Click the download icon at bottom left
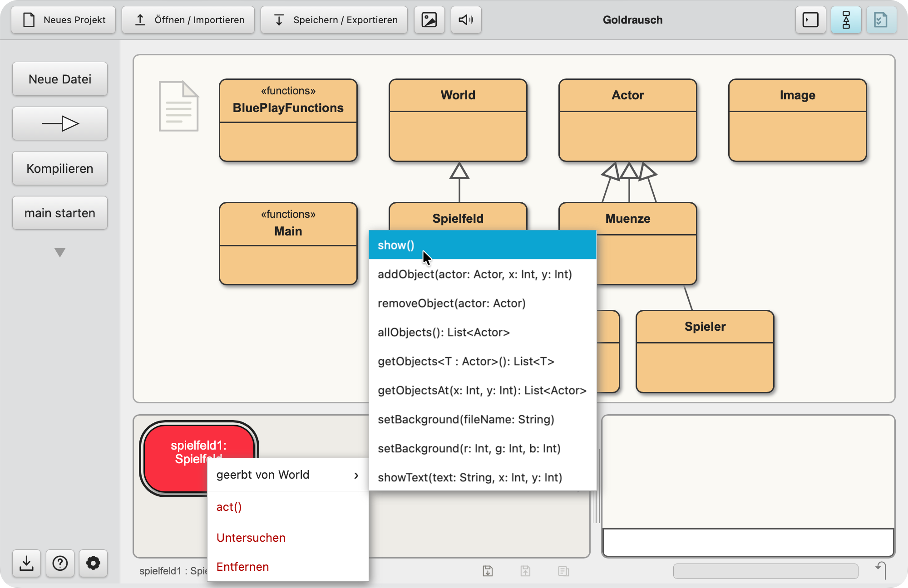This screenshot has height=588, width=908. (x=26, y=563)
